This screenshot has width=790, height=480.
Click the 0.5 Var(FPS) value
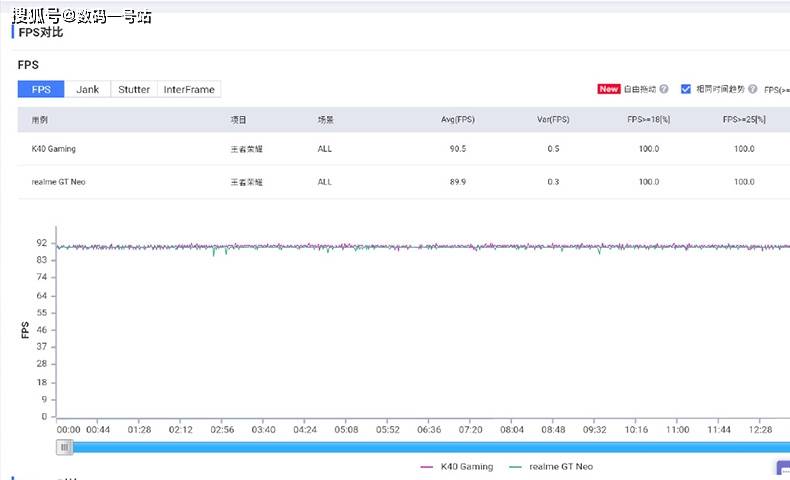[553, 149]
